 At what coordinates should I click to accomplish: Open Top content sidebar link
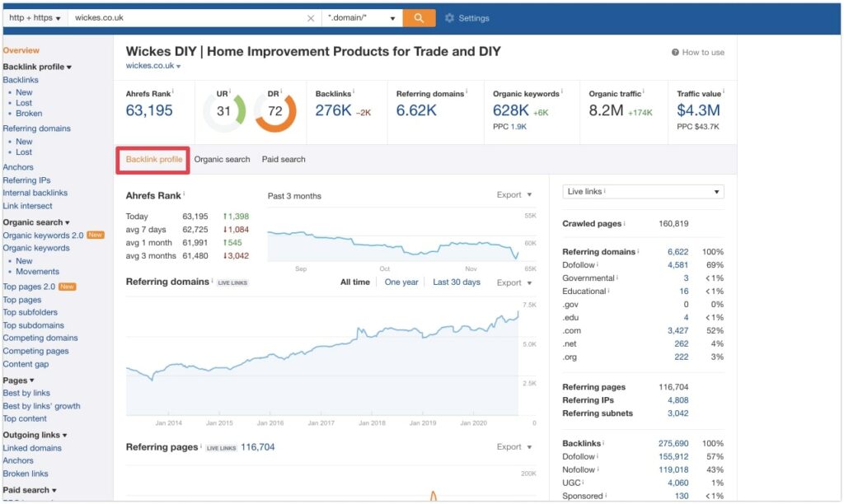click(25, 418)
